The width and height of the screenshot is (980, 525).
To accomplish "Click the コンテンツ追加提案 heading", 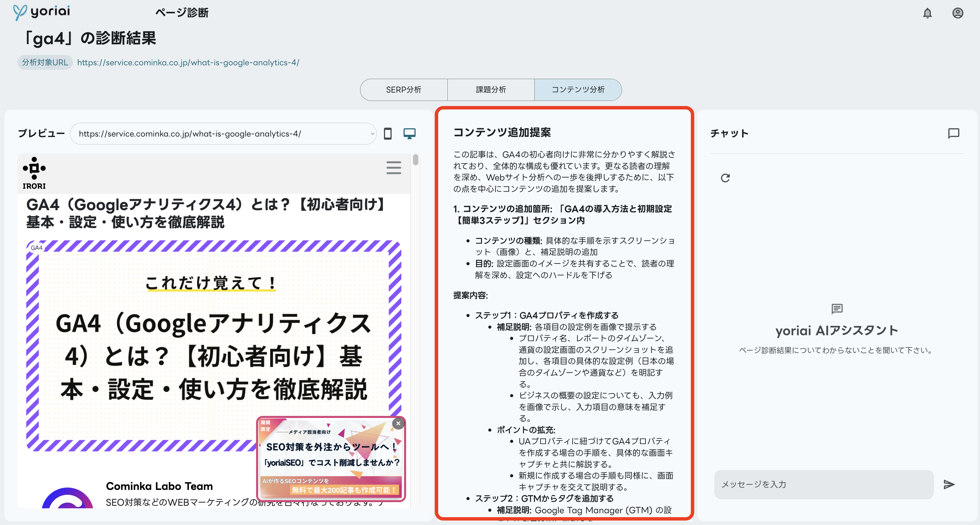I will coord(502,132).
